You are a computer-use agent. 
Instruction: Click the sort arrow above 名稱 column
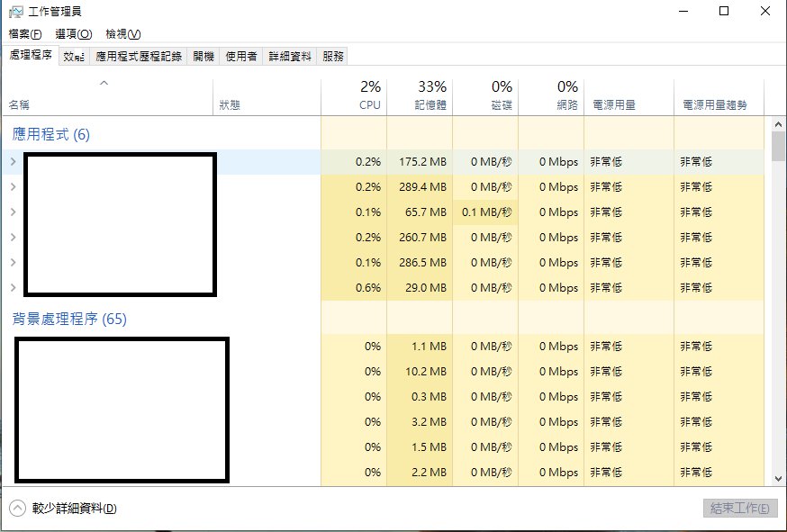[104, 84]
